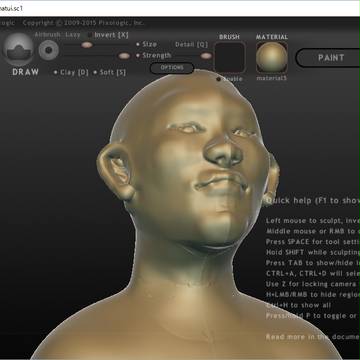Toggle the Strength pressure option
The height and width of the screenshot is (360, 360).
pos(154,55)
